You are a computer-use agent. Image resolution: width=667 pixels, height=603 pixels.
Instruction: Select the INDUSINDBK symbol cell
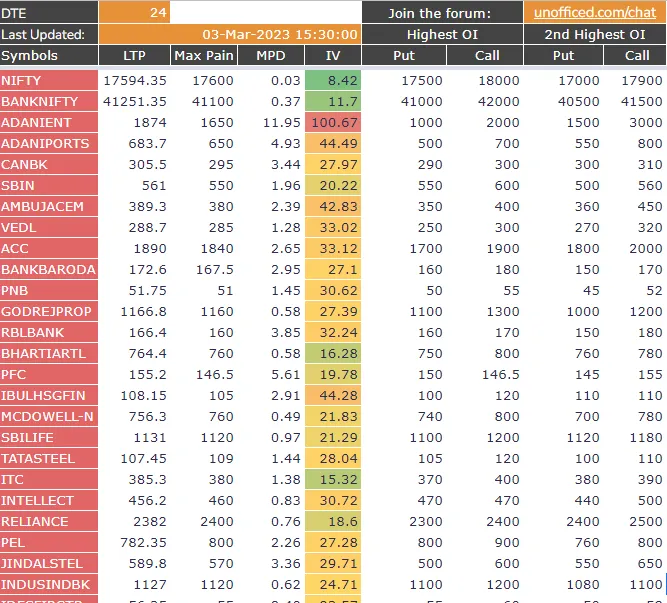point(49,584)
